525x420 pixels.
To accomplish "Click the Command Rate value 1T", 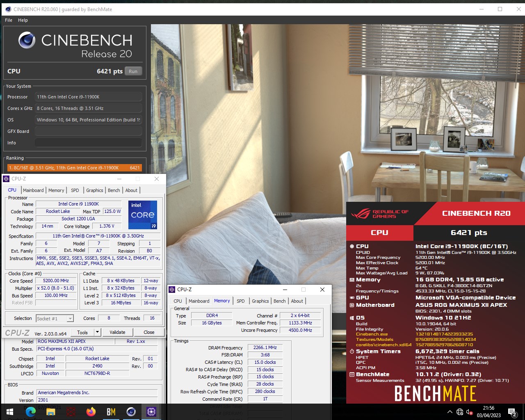I will pos(265,399).
